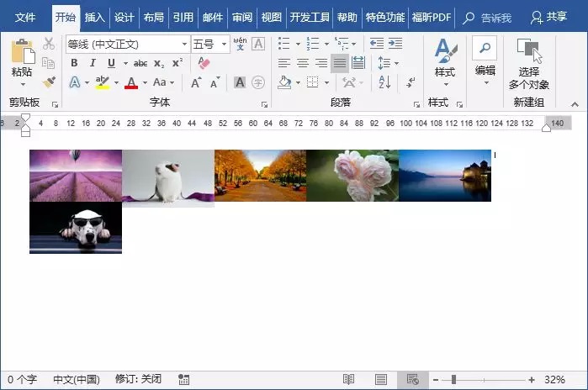Open underline style dropdown arrow
This screenshot has width=588, height=390.
pyautogui.click(x=125, y=63)
